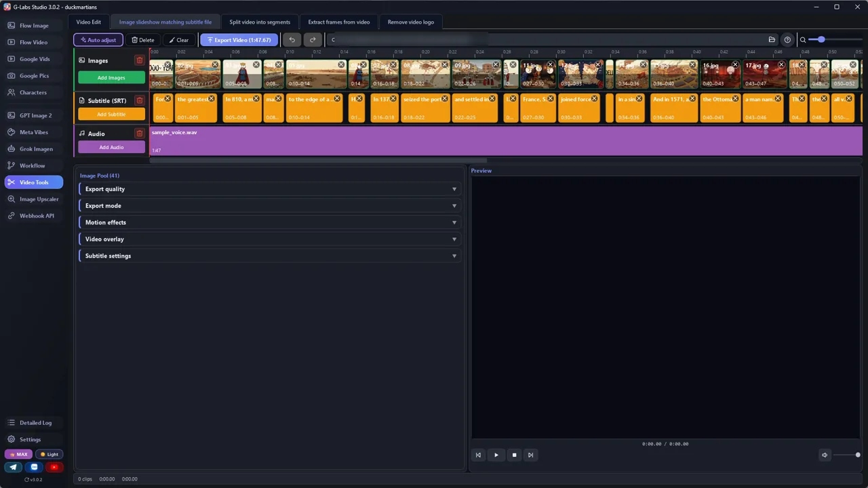Remove the 16.jpg clip from the timeline
This screenshot has height=488, width=868.
tap(735, 65)
